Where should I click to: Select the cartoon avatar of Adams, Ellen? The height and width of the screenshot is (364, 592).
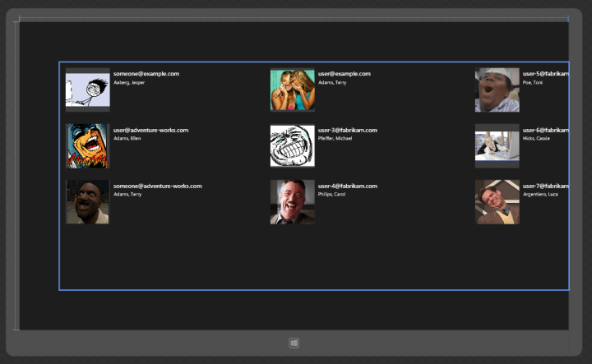[x=87, y=145]
